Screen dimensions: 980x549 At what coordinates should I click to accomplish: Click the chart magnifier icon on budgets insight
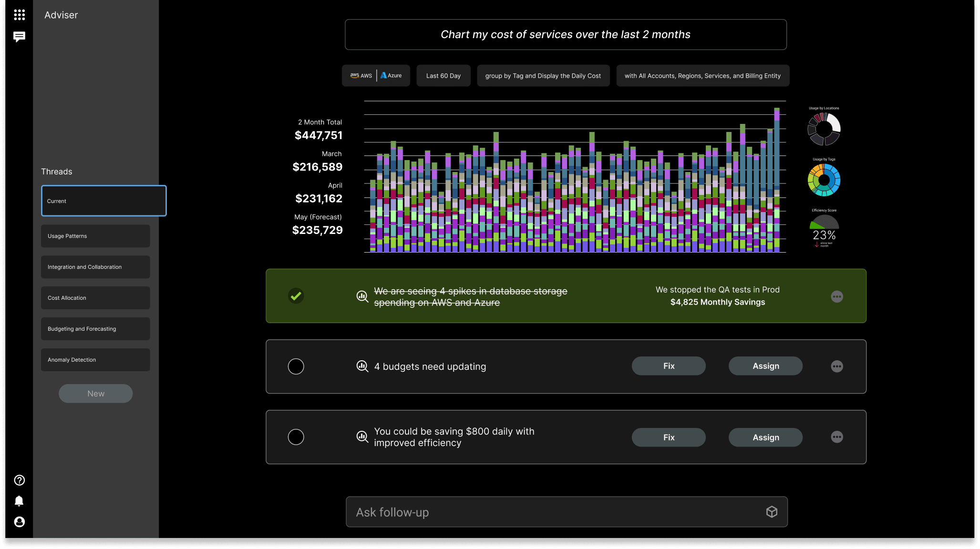tap(362, 366)
